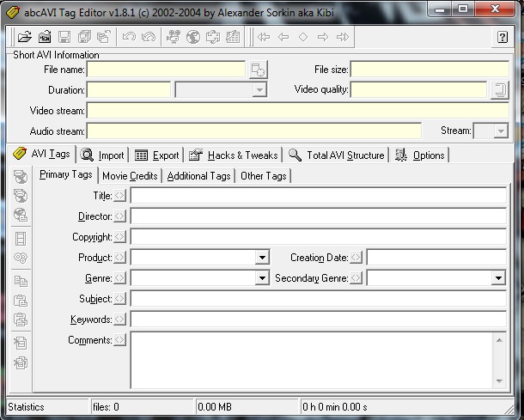Click the open file folder icon
The width and height of the screenshot is (524, 420).
click(x=25, y=37)
